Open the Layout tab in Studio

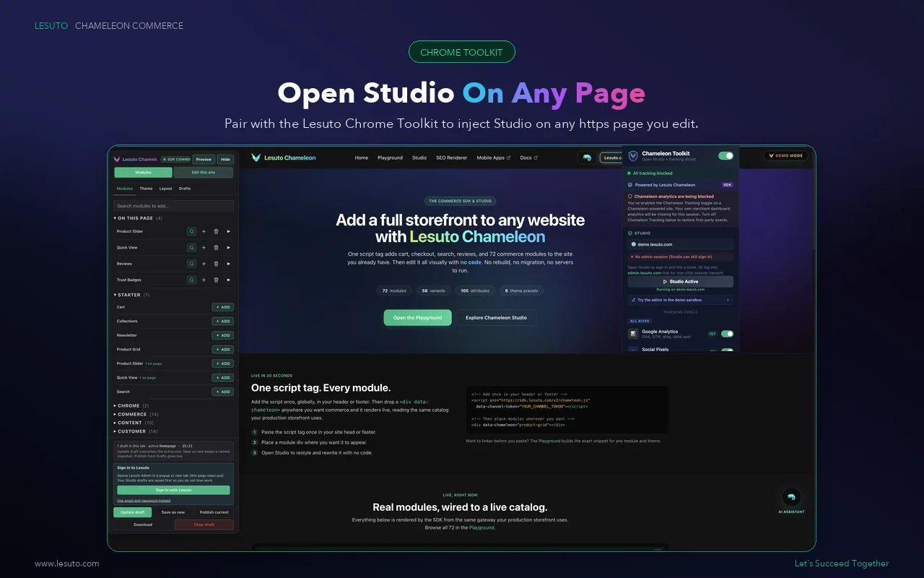pyautogui.click(x=166, y=189)
